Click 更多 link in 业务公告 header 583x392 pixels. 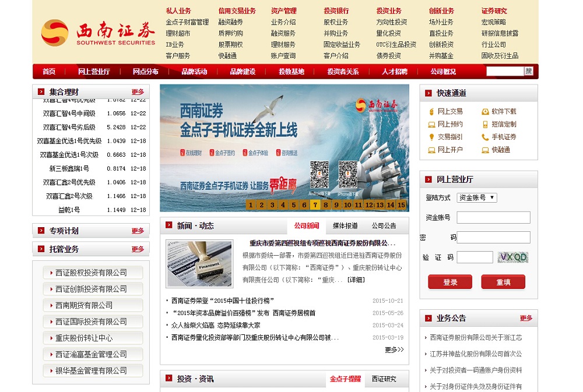(x=526, y=318)
